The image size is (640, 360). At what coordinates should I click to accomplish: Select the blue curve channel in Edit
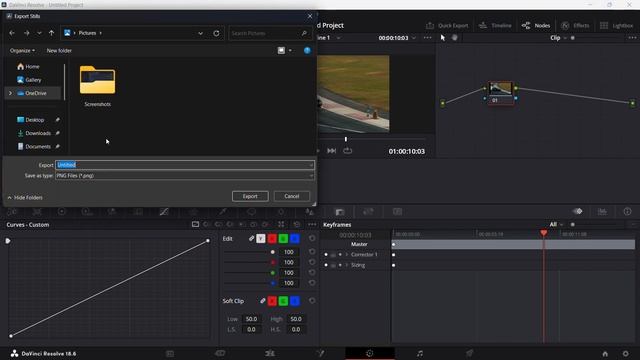295,238
